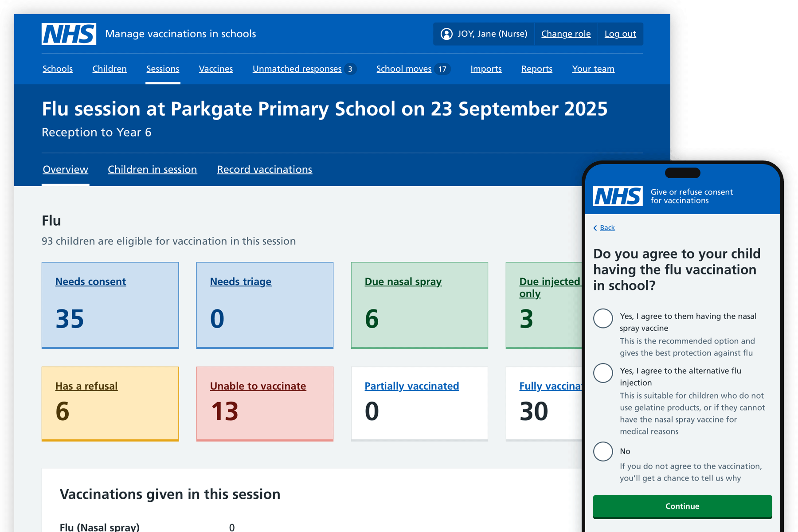This screenshot has height=532, width=798.
Task: Open Unmatched responses in the navigation
Action: point(297,69)
